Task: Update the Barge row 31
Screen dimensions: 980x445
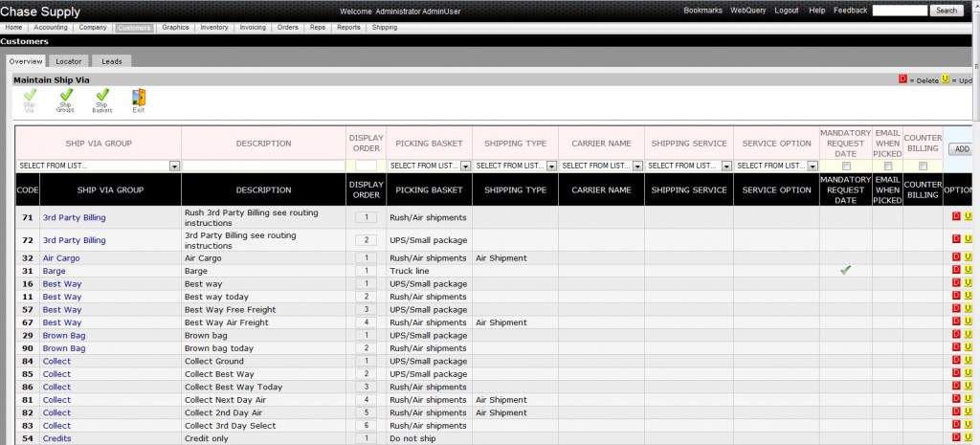Action: pyautogui.click(x=969, y=269)
